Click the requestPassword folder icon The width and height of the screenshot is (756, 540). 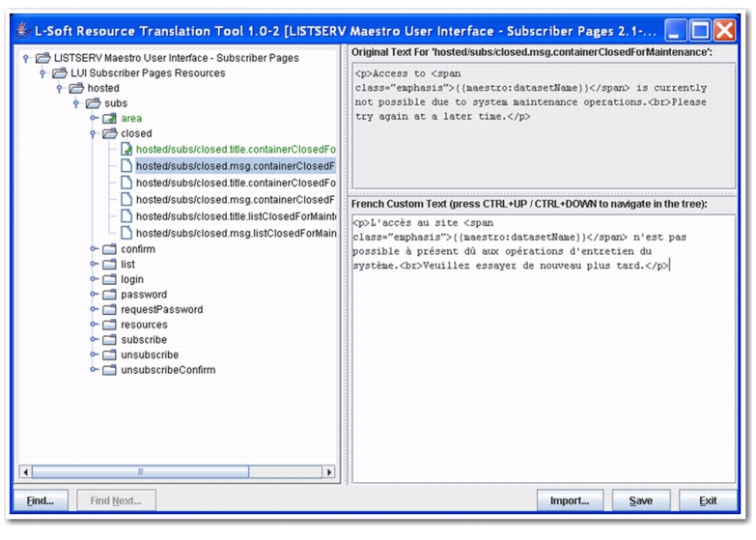pos(110,309)
